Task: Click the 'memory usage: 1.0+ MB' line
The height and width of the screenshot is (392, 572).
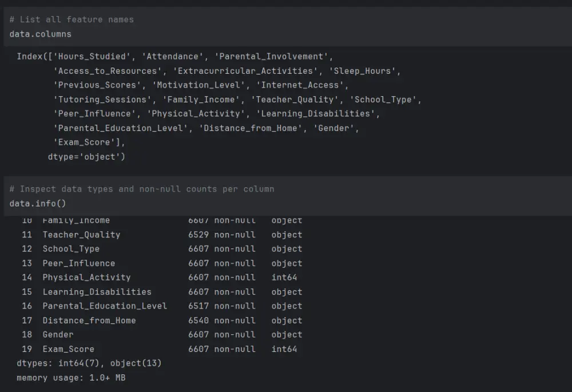Action: [71, 378]
